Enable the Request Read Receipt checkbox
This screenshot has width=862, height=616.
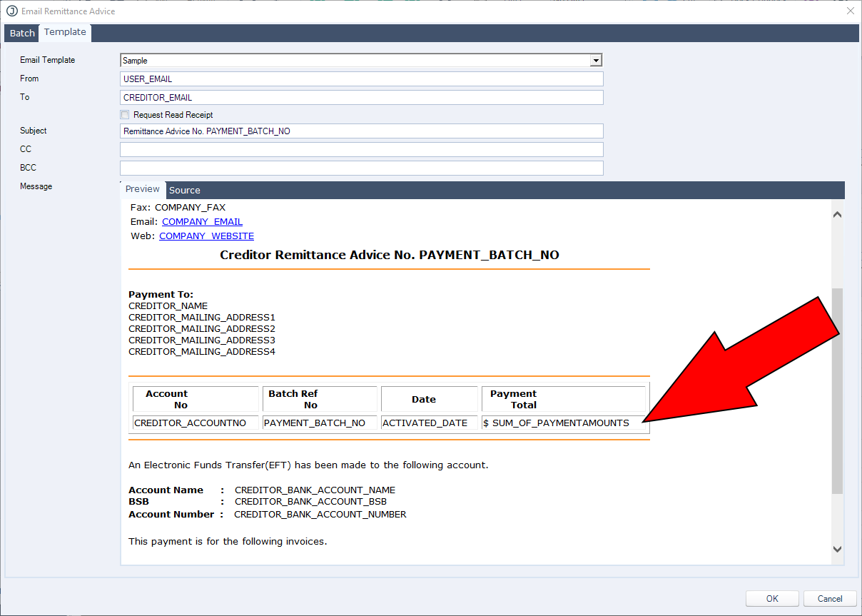(125, 115)
